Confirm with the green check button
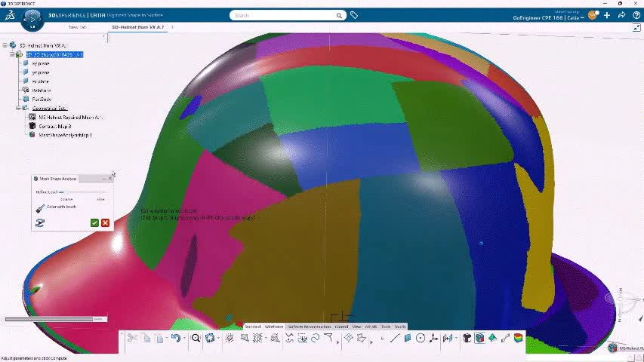Viewport: 644px width, 362px height. [94, 222]
